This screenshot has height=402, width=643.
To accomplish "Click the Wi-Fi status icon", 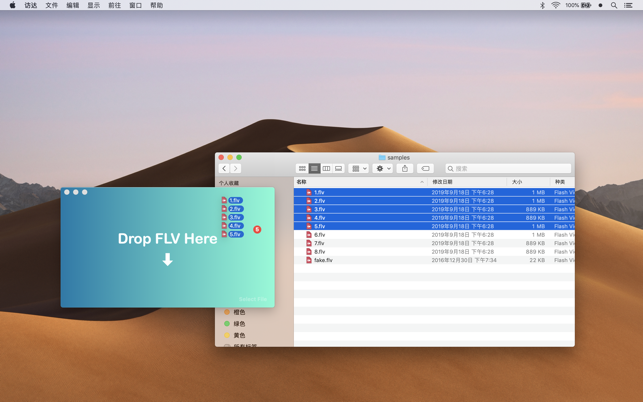I will [556, 5].
